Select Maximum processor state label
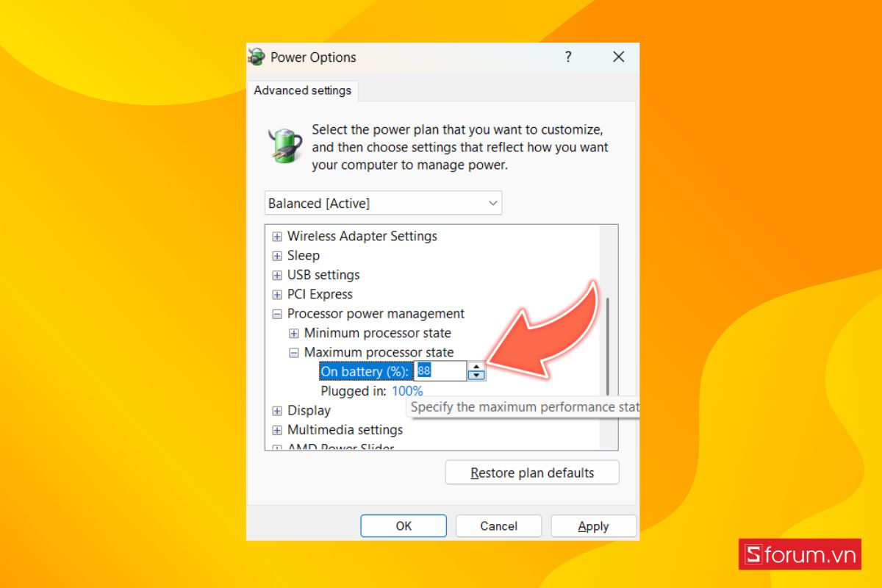 [379, 352]
